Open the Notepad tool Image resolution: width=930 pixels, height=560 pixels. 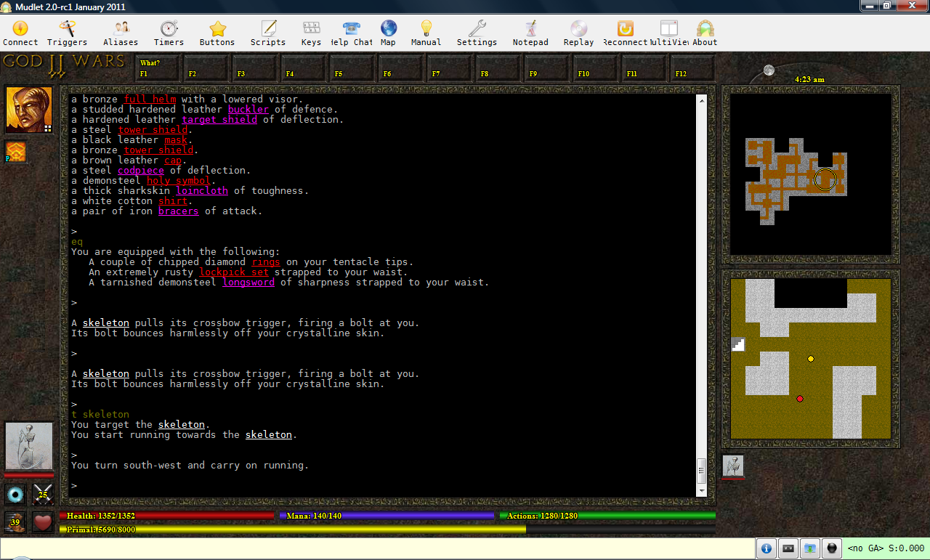tap(530, 33)
